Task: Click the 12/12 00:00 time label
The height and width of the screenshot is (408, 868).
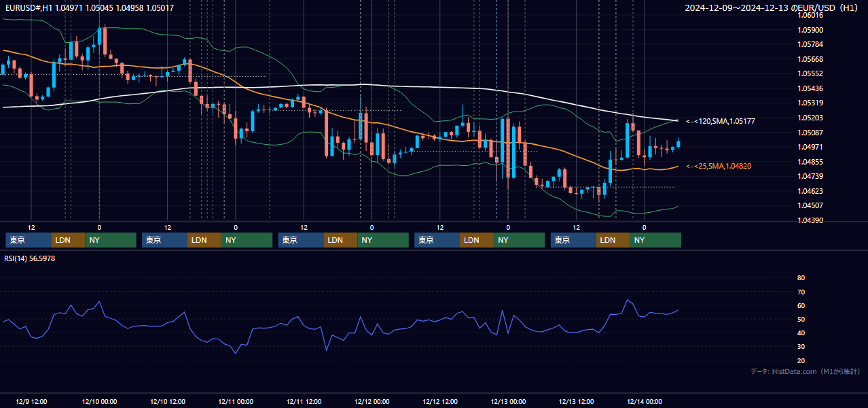Action: pyautogui.click(x=372, y=401)
